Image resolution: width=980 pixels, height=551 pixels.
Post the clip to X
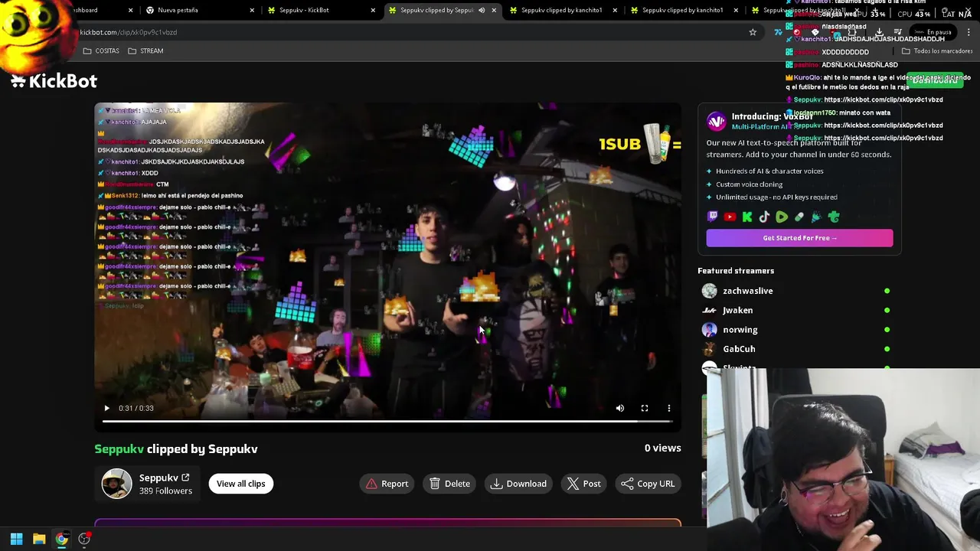tap(584, 484)
